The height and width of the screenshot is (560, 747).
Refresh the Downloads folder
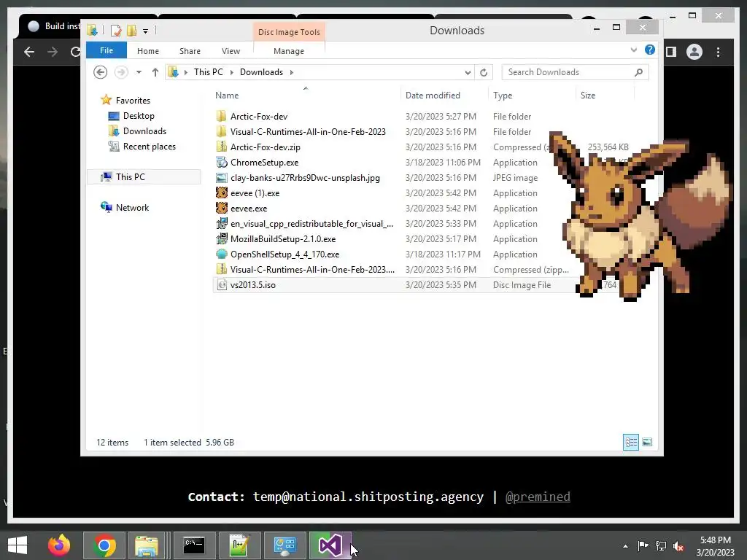[x=484, y=72]
